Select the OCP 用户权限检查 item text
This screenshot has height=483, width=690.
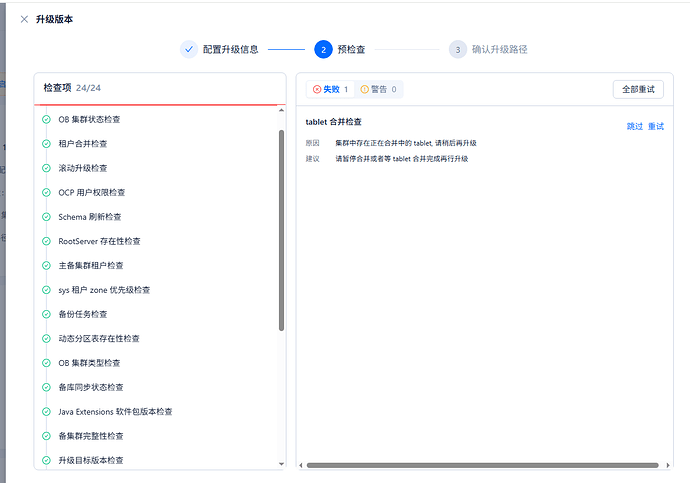point(92,192)
